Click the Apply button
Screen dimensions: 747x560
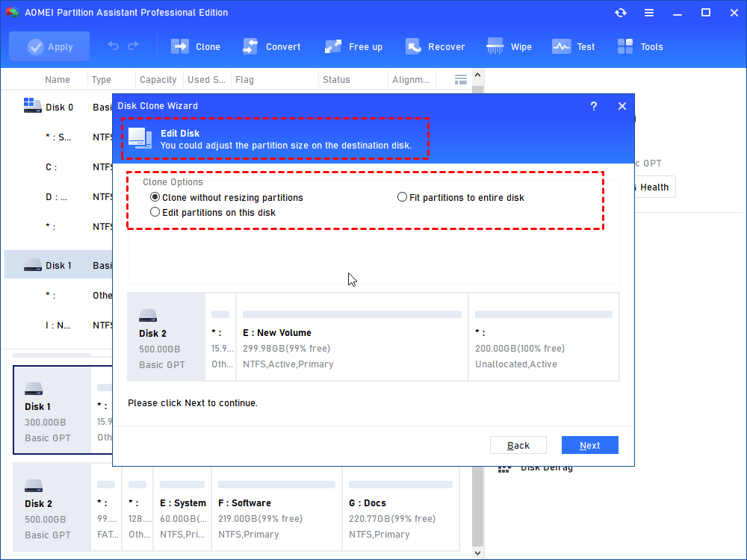[x=49, y=46]
